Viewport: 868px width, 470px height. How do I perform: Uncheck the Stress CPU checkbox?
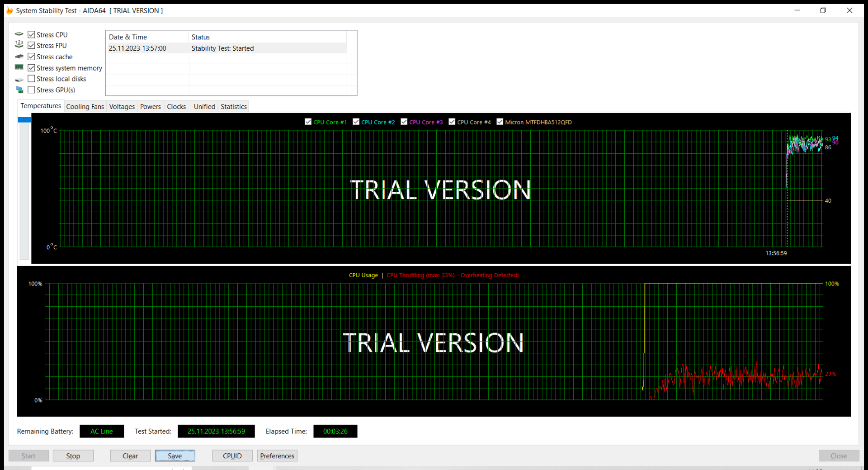pyautogui.click(x=31, y=34)
